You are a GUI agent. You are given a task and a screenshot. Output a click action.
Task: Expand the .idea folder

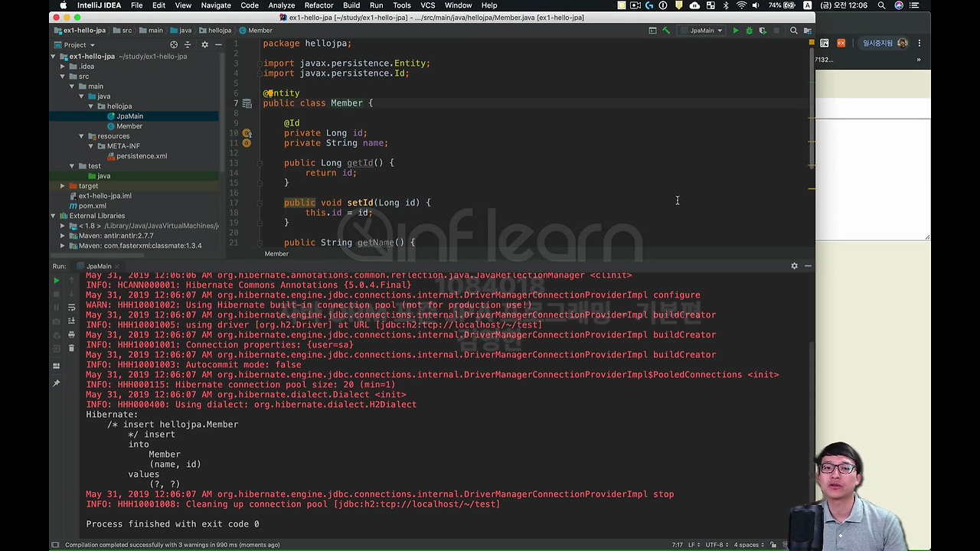click(x=63, y=67)
